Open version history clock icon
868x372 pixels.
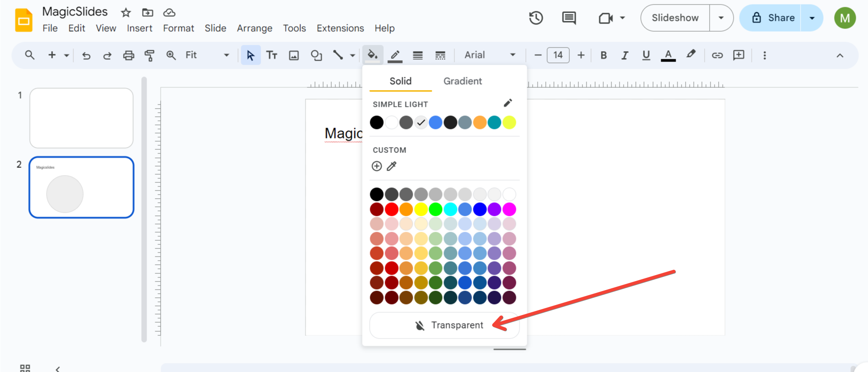point(536,18)
